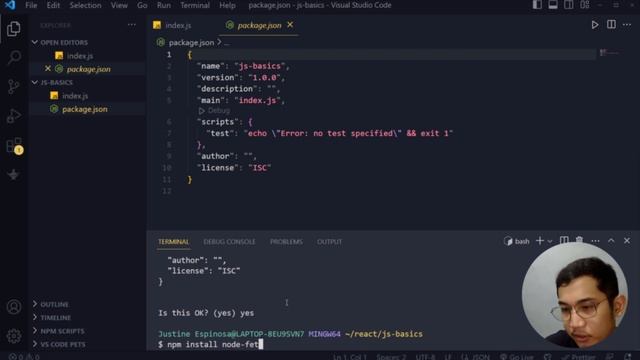Open the terminal launch profile dropdown arrow

(550, 241)
